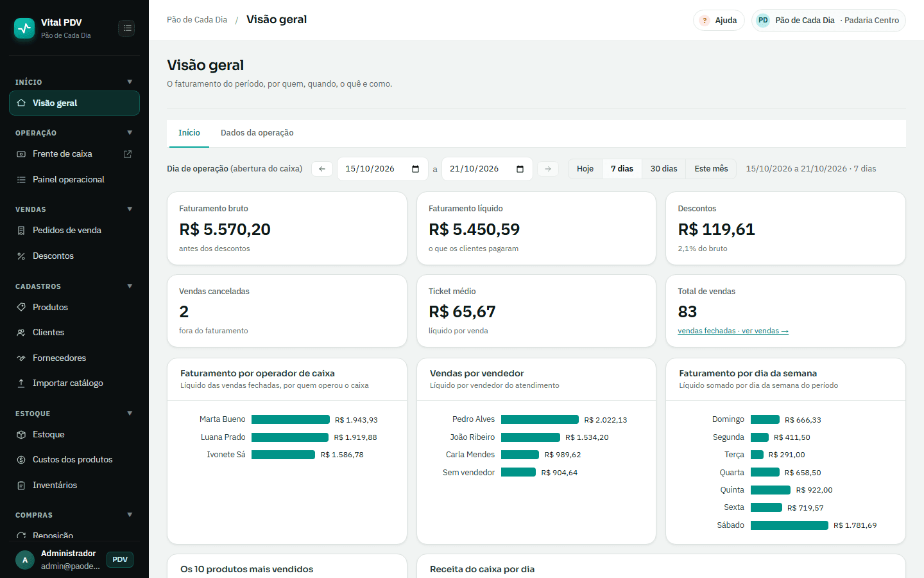The width and height of the screenshot is (924, 578).
Task: Open Administrador account profile
Action: (58, 560)
